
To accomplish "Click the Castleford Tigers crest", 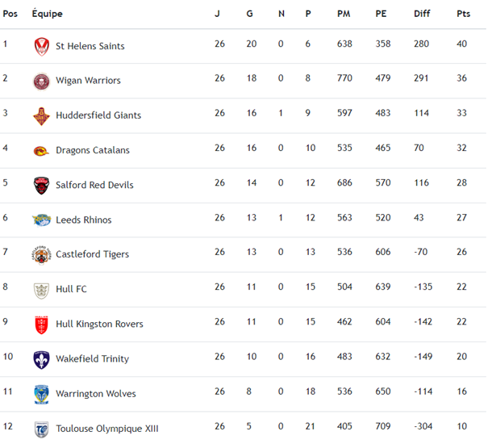I will 41,254.
